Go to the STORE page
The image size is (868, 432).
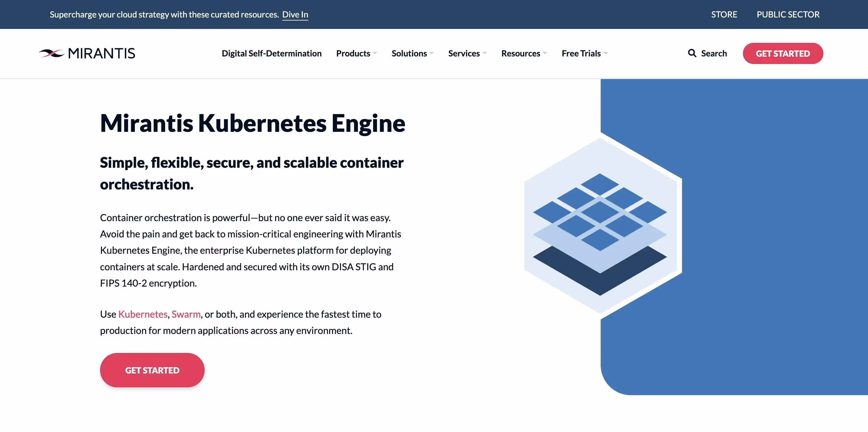pyautogui.click(x=724, y=14)
